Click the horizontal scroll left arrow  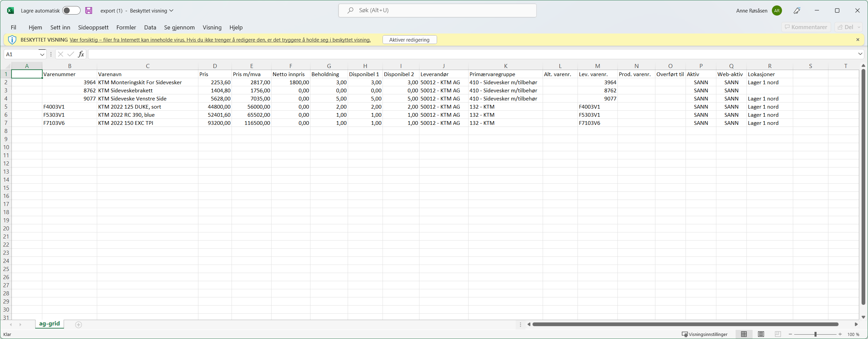click(x=529, y=324)
